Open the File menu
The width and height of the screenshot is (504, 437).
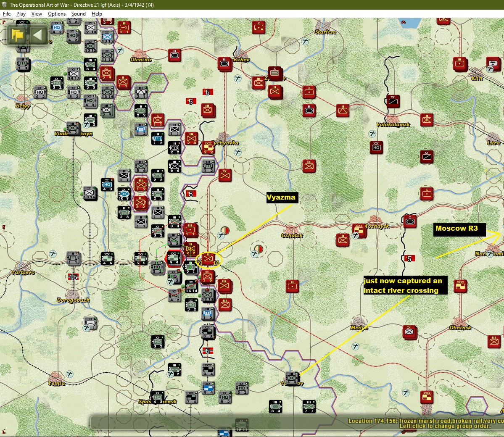(6, 14)
